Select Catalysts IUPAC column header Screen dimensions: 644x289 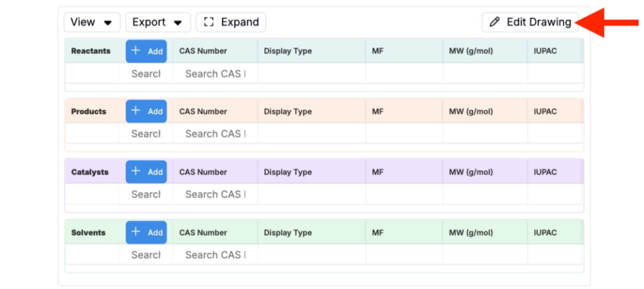(x=555, y=172)
